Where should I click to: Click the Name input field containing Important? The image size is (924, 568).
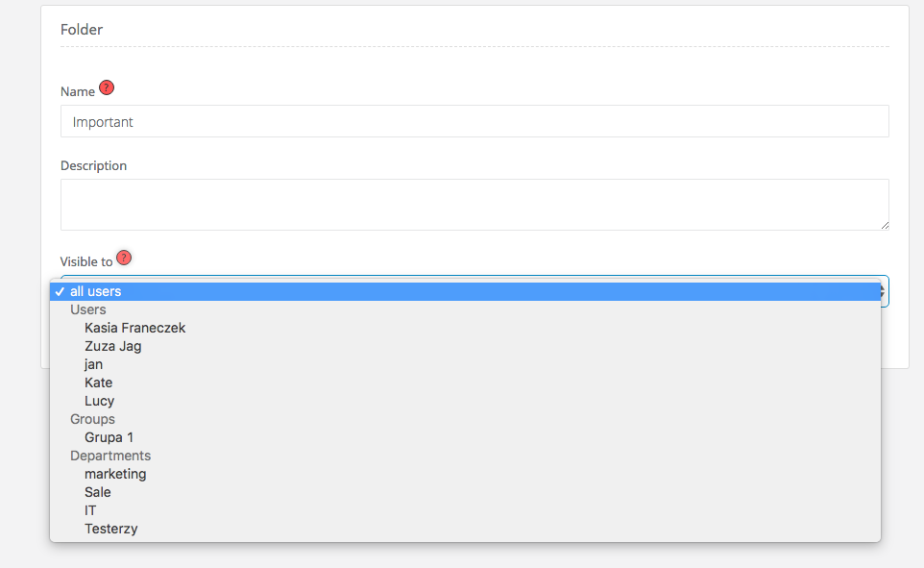(x=474, y=122)
